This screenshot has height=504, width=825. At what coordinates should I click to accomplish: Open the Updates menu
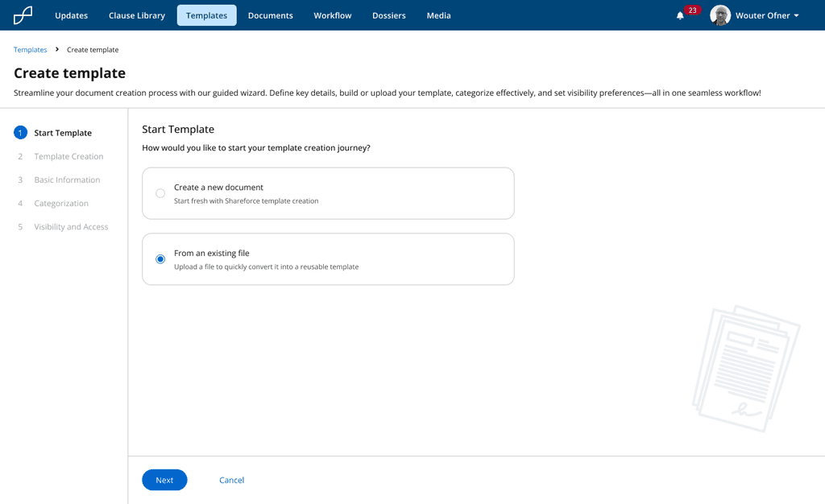(x=72, y=15)
